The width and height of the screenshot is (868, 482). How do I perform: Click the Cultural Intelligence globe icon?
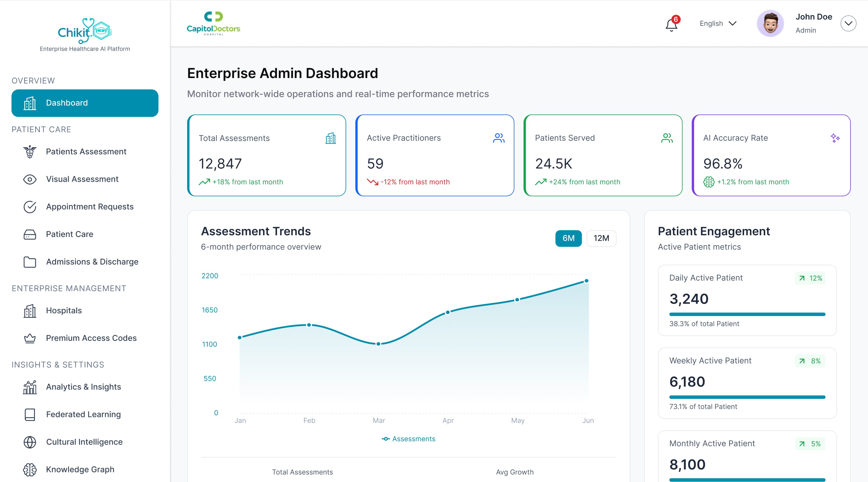pos(30,442)
